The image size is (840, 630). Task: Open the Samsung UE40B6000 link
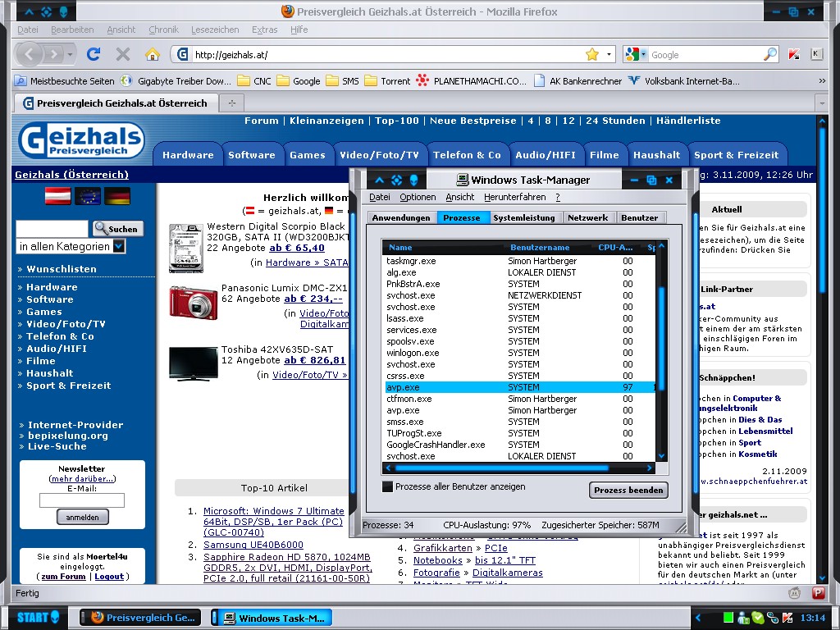pos(253,545)
